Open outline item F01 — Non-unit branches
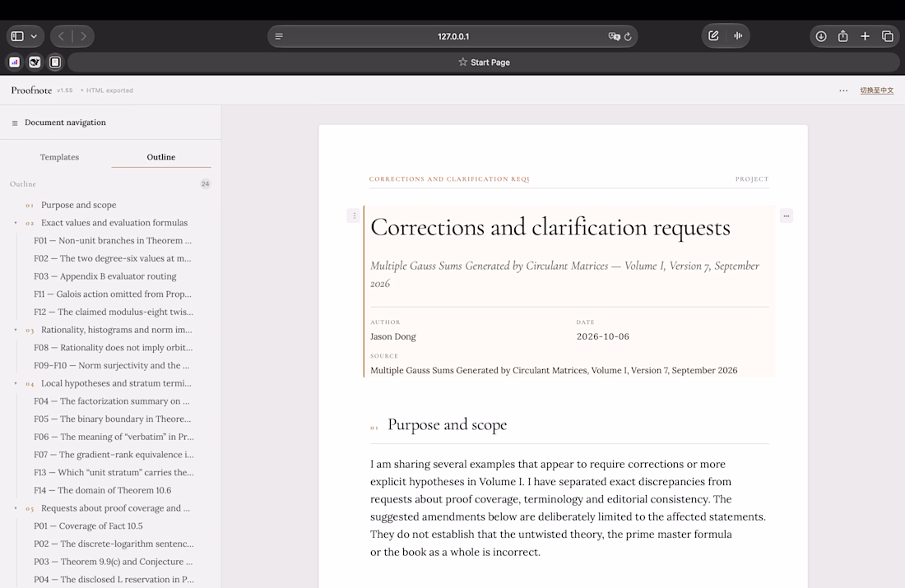The height and width of the screenshot is (588, 905). pos(113,241)
